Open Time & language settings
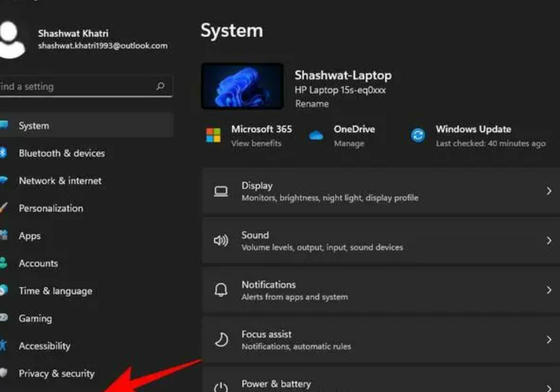The height and width of the screenshot is (392, 560). pyautogui.click(x=87, y=291)
